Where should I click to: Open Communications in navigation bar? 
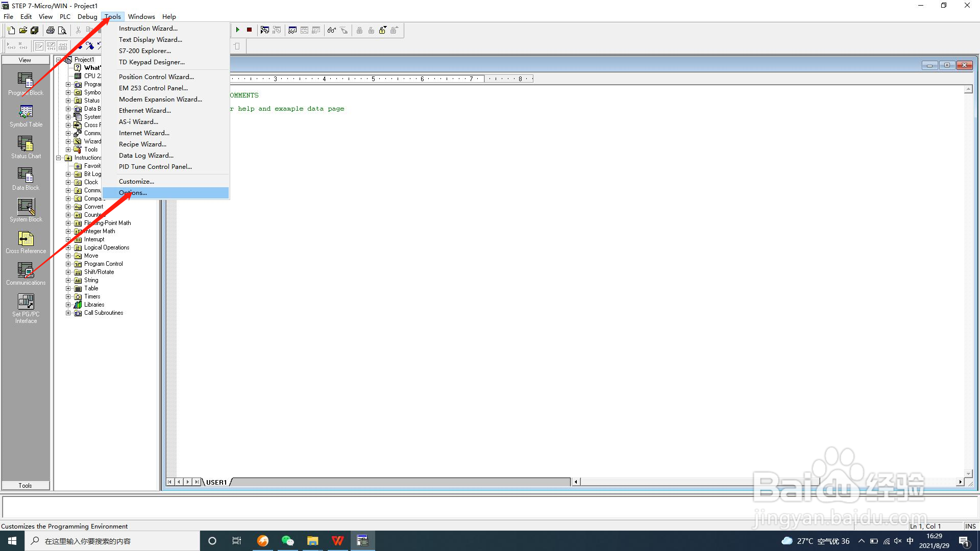(x=26, y=274)
